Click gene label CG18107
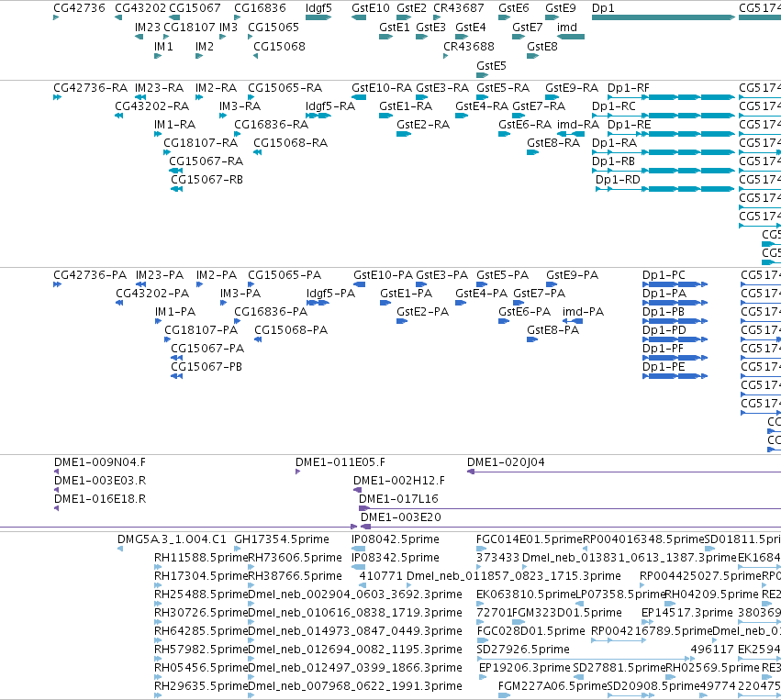This screenshot has height=700, width=781. [x=189, y=27]
